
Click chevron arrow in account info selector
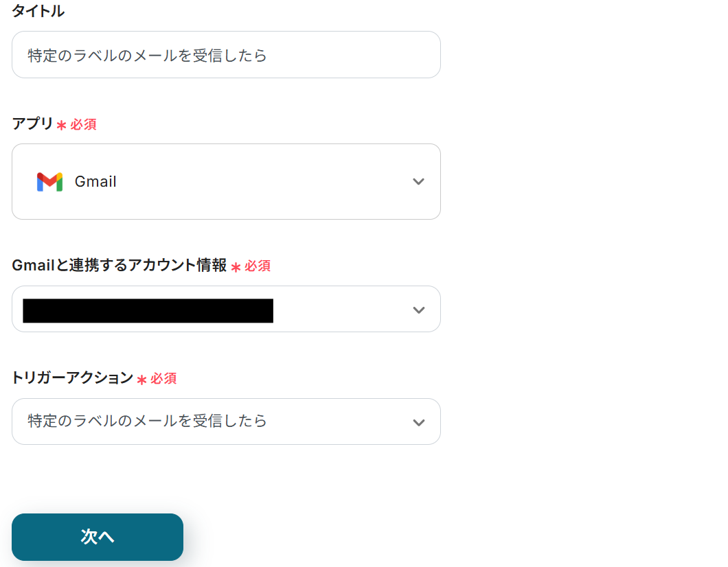coord(418,310)
